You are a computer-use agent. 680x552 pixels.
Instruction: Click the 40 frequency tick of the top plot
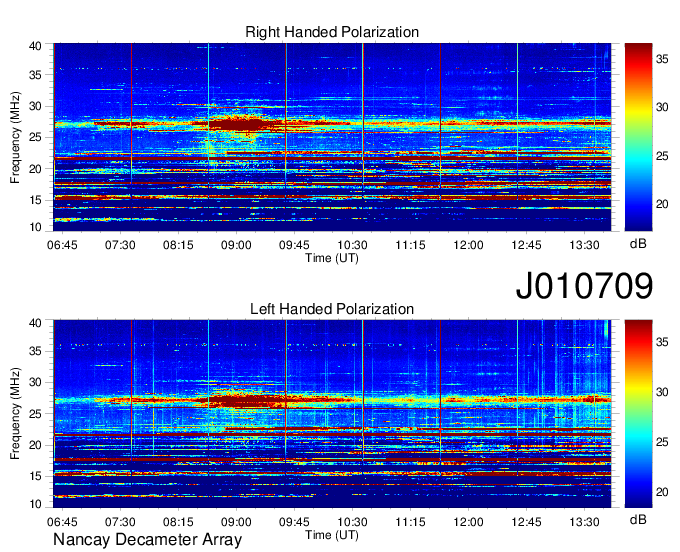35,46
